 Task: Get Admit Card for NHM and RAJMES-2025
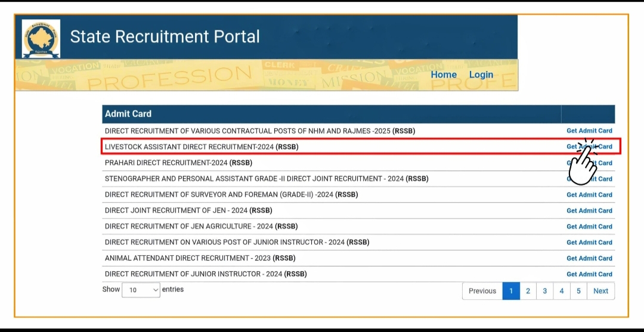[x=589, y=131]
